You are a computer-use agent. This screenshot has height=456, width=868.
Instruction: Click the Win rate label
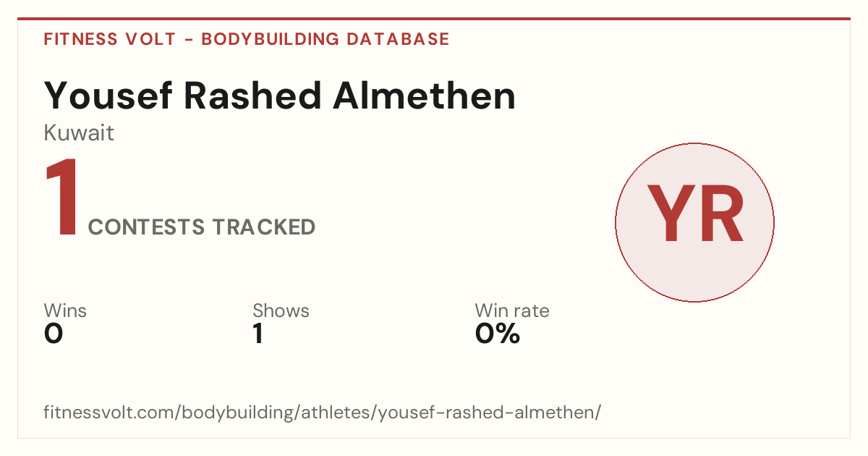511,311
